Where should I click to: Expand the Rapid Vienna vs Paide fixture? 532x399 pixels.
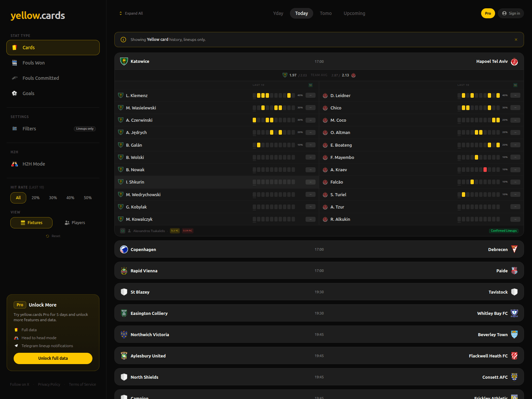click(319, 271)
